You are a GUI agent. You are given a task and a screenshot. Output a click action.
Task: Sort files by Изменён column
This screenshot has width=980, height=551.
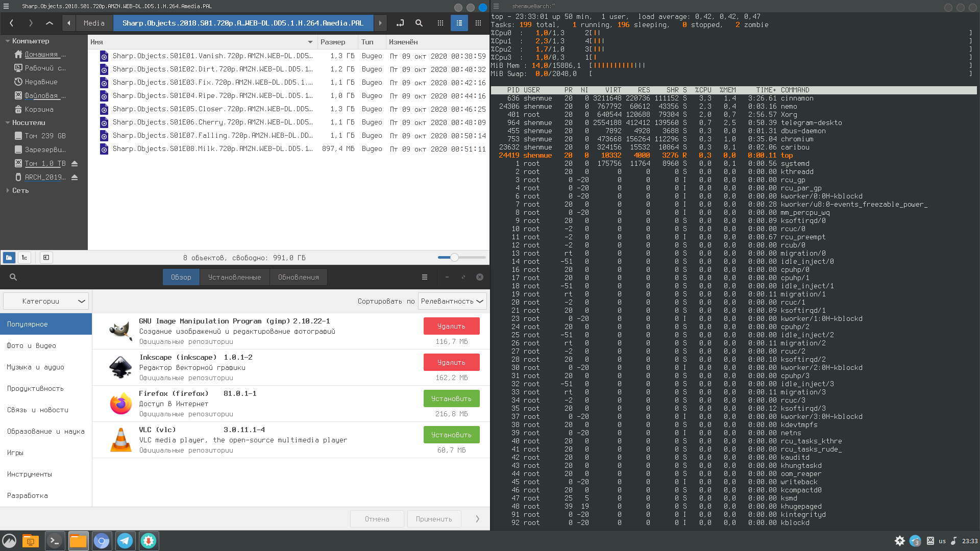pos(437,42)
